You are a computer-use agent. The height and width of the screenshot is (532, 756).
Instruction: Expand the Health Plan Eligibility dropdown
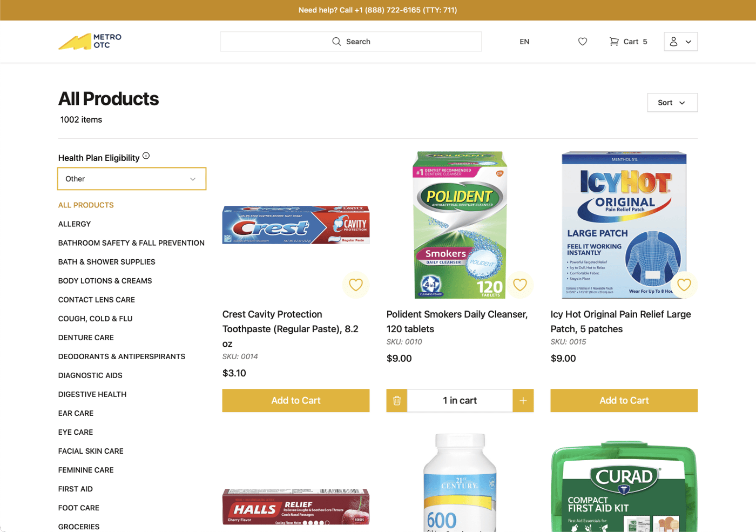pos(132,179)
